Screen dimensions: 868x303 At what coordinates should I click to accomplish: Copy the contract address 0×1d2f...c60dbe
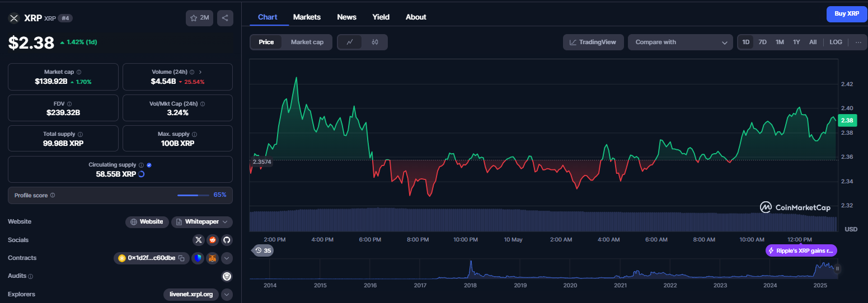(x=181, y=258)
